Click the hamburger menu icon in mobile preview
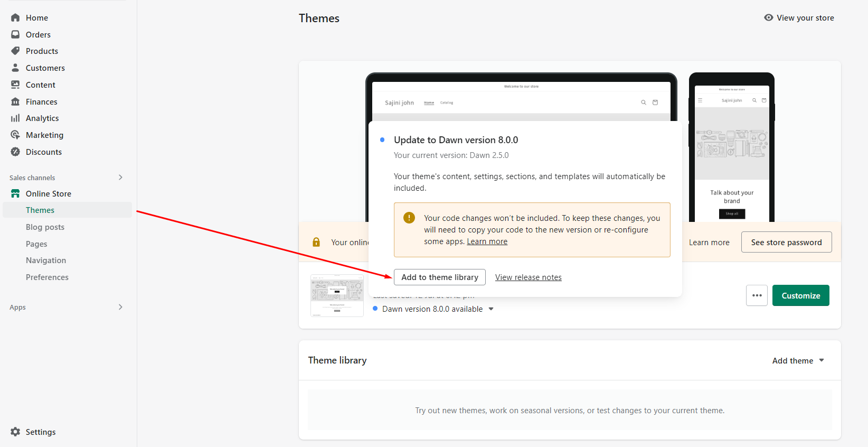The height and width of the screenshot is (447, 868). pos(700,100)
